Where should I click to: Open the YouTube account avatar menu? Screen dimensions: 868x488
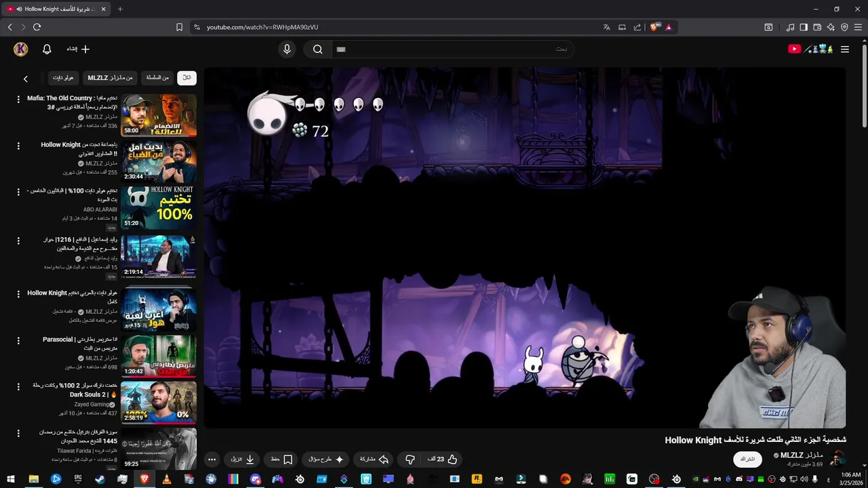(x=20, y=49)
